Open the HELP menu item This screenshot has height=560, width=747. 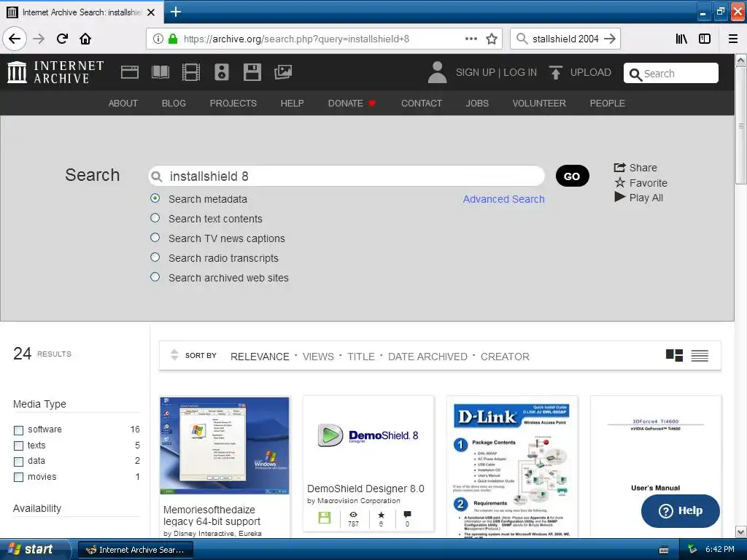(x=292, y=104)
